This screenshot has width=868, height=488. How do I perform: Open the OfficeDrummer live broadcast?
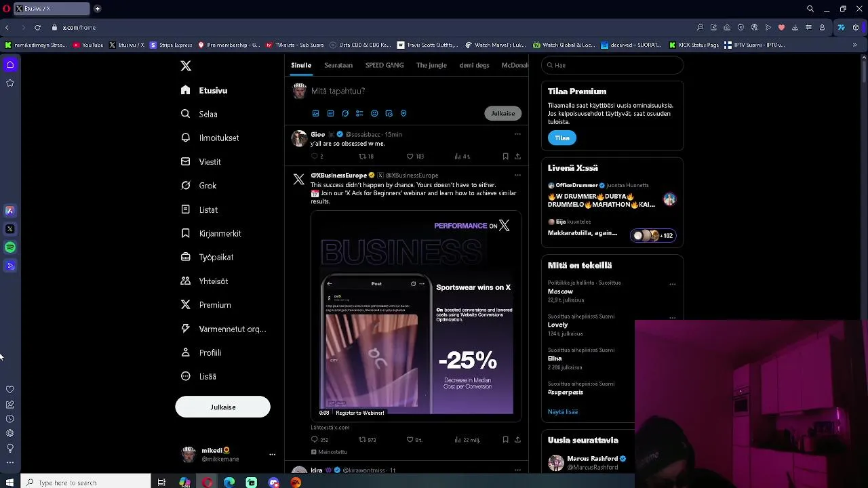612,195
